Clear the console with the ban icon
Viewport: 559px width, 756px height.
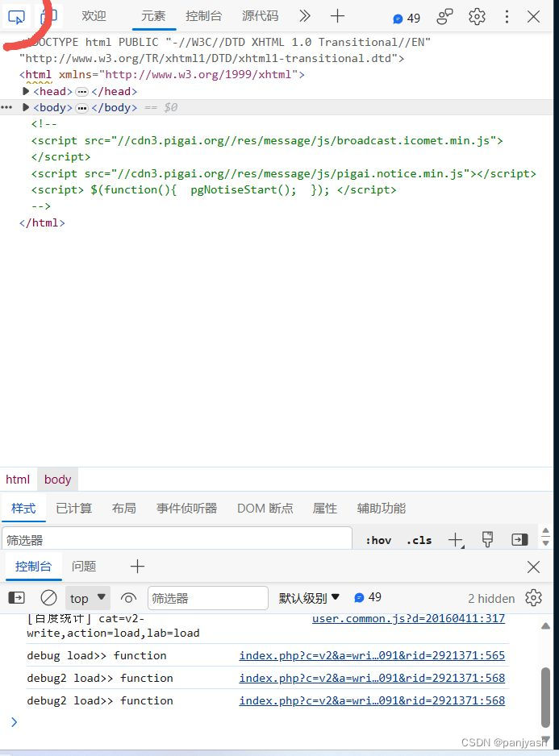[48, 598]
